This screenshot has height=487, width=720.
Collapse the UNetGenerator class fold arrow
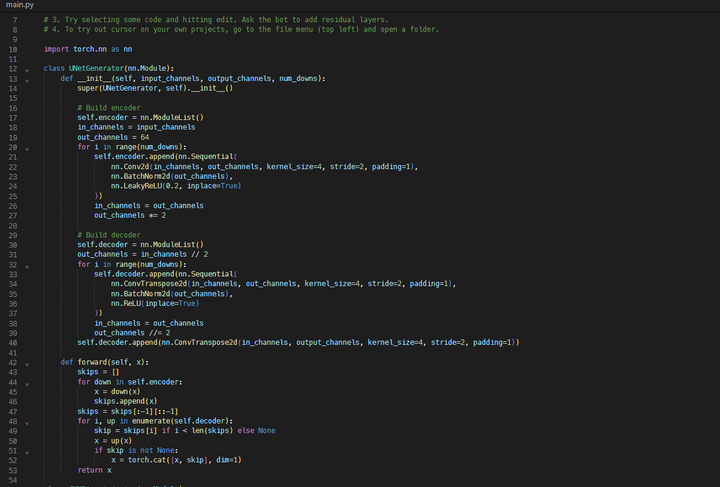pos(28,68)
